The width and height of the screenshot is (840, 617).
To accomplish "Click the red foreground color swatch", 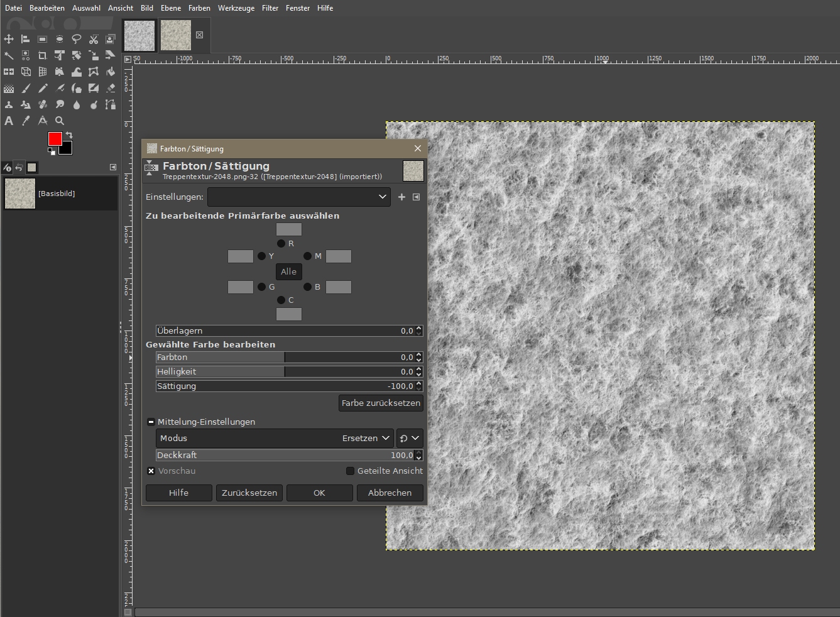I will pos(55,139).
